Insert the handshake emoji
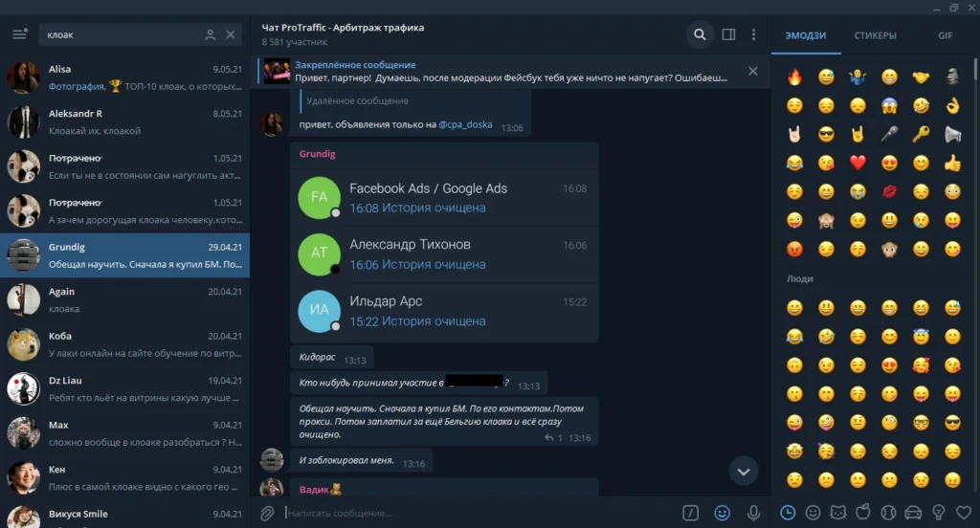The width and height of the screenshot is (980, 528). [921, 77]
